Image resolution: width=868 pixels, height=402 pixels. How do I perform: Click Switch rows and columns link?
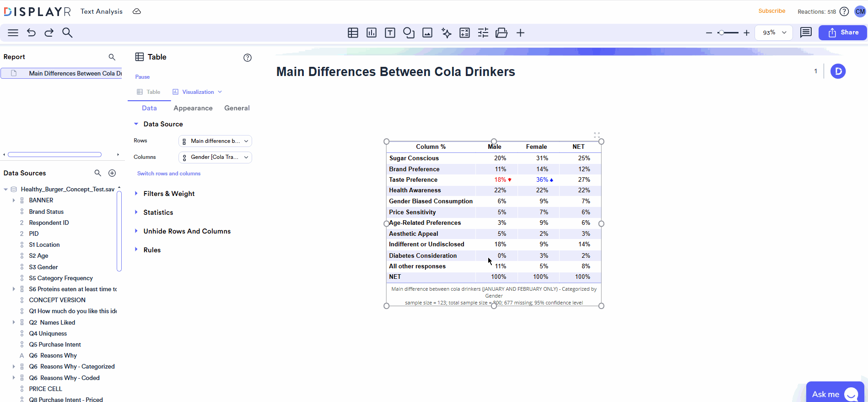(x=169, y=174)
